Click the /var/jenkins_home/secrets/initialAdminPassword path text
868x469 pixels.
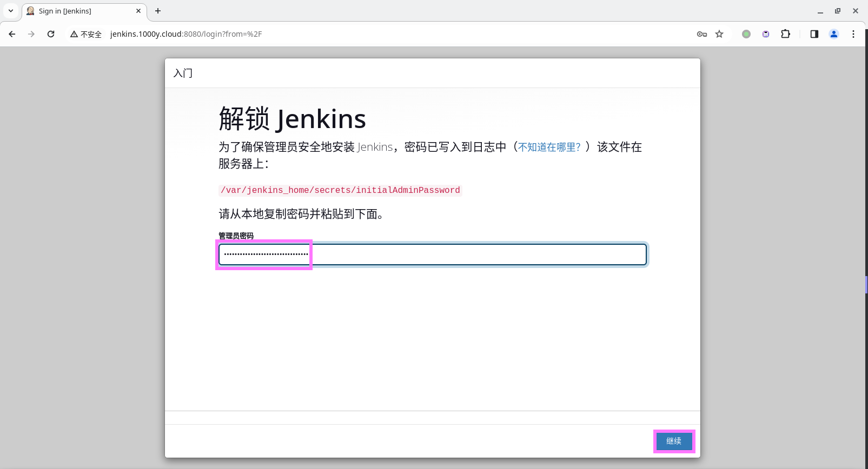point(340,190)
